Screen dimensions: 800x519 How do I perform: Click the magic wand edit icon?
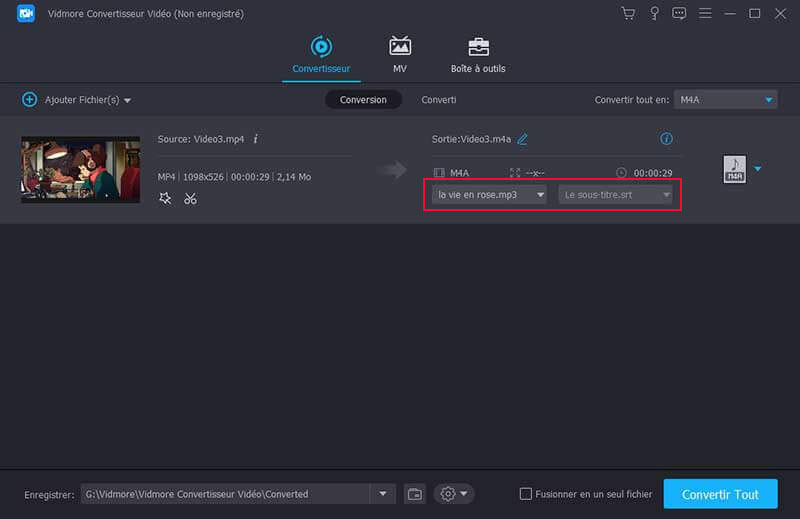[x=165, y=198]
